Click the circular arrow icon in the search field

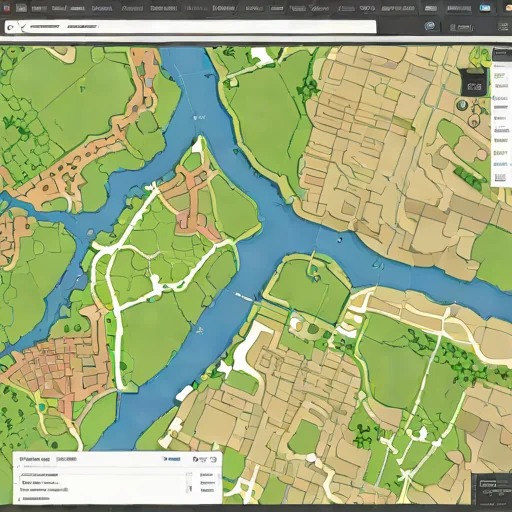coord(11,27)
